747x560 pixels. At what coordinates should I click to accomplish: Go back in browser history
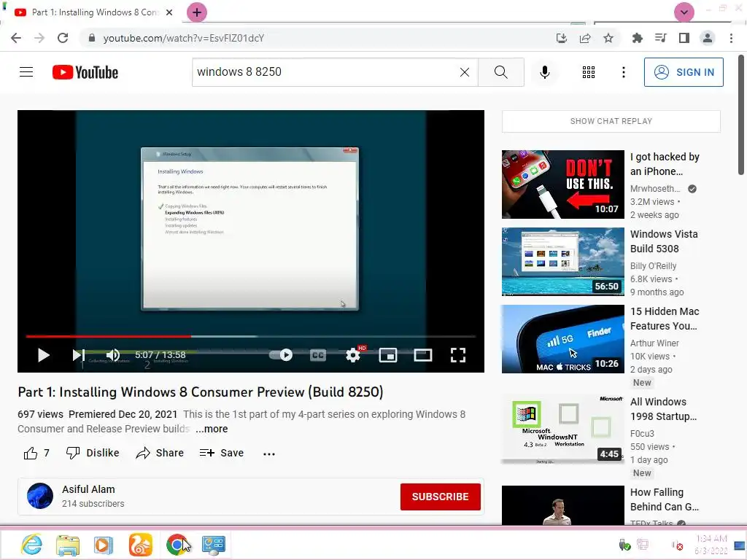(x=16, y=38)
